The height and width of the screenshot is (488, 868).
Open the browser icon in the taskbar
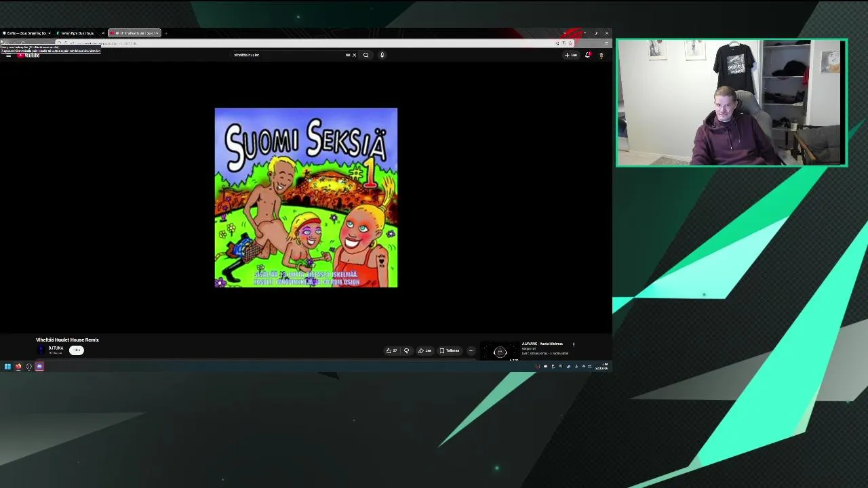pyautogui.click(x=18, y=367)
